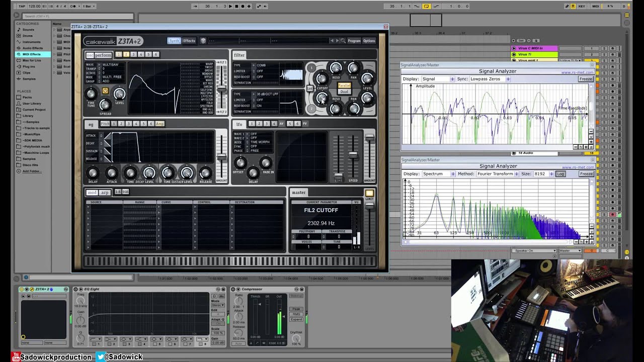The height and width of the screenshot is (362, 644).
Task: Select the Amp envelope tab
Action: [x=159, y=124]
